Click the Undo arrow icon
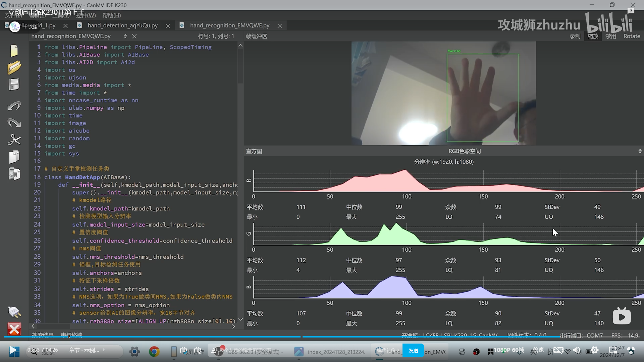 tap(14, 106)
